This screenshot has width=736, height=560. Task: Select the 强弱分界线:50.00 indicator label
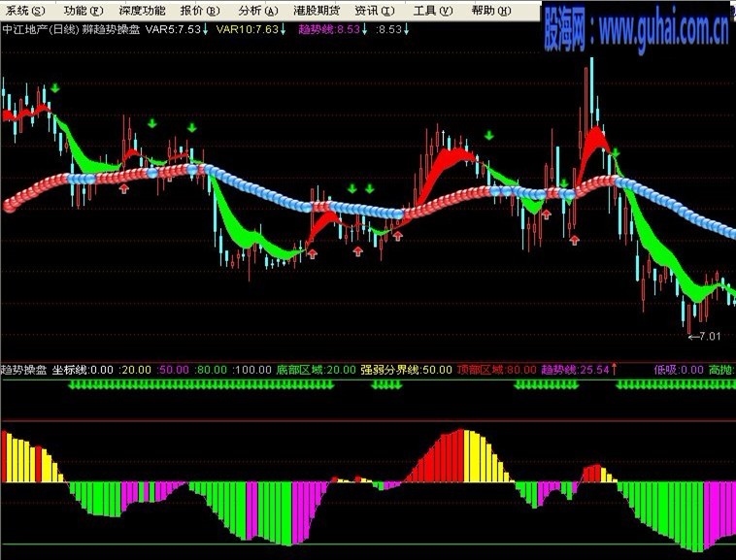407,370
